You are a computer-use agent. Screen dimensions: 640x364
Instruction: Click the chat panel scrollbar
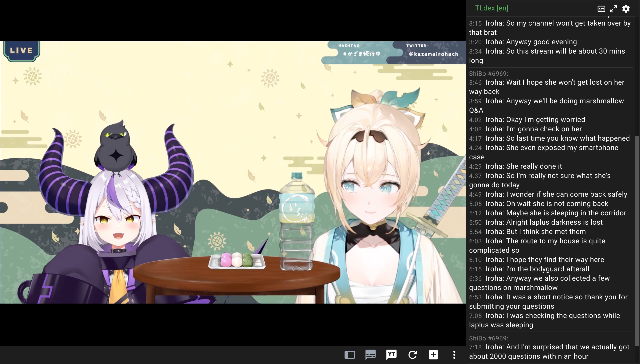pyautogui.click(x=637, y=240)
